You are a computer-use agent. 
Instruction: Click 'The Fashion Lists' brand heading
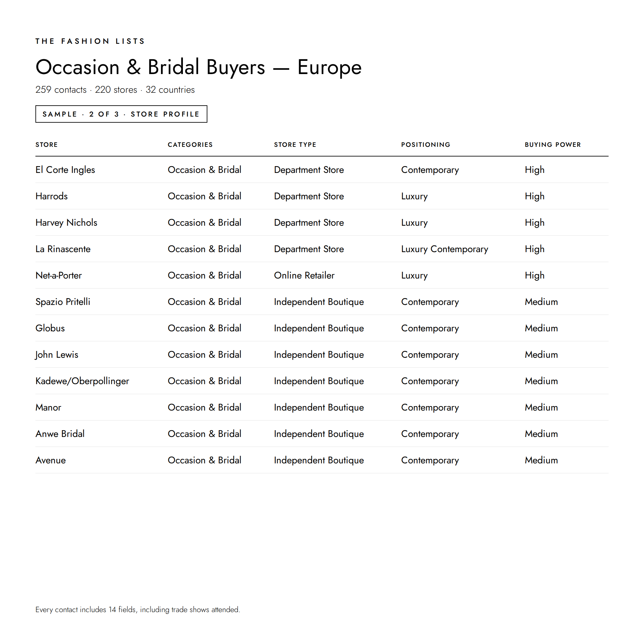(90, 41)
